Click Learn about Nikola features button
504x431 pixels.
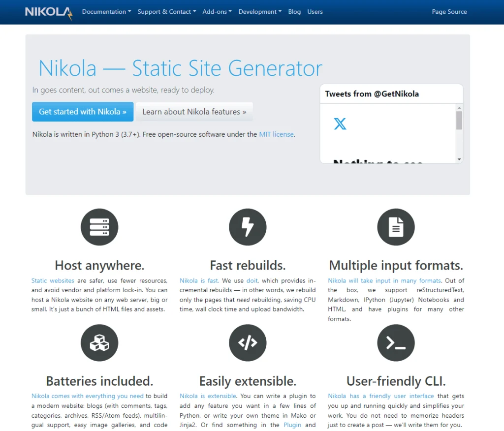pyautogui.click(x=194, y=112)
